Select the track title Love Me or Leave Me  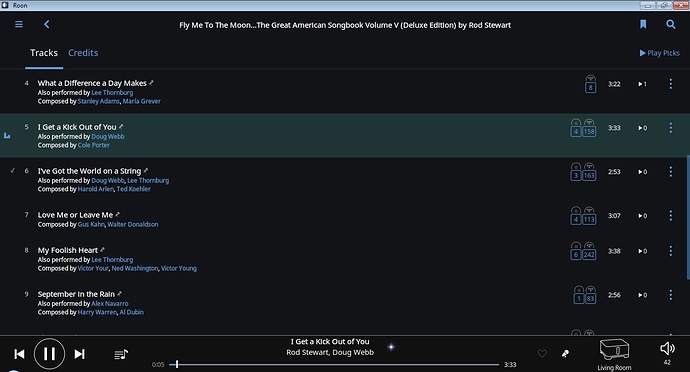(75, 215)
